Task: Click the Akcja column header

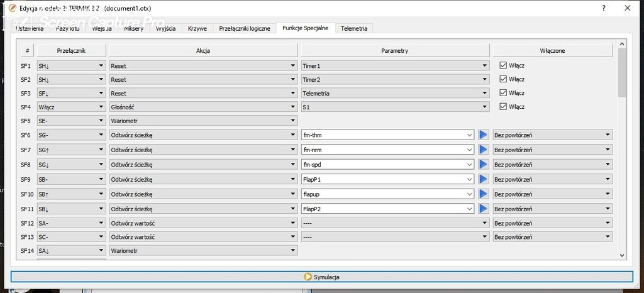Action: pyautogui.click(x=203, y=50)
